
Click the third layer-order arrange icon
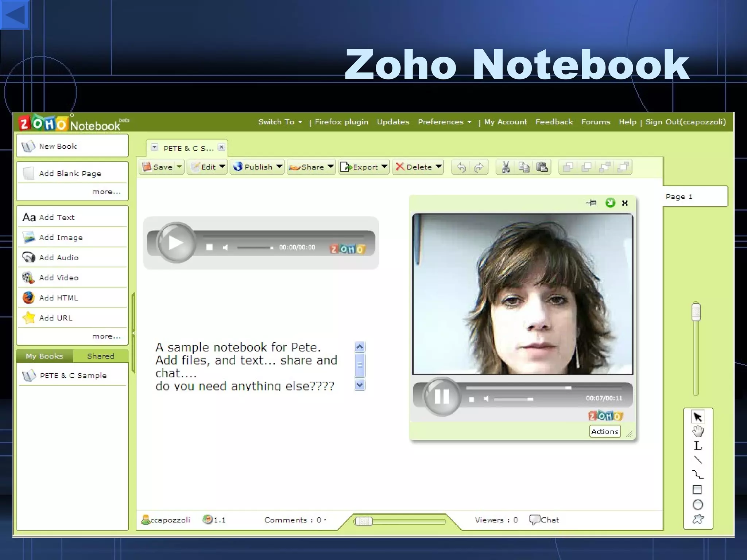click(605, 167)
